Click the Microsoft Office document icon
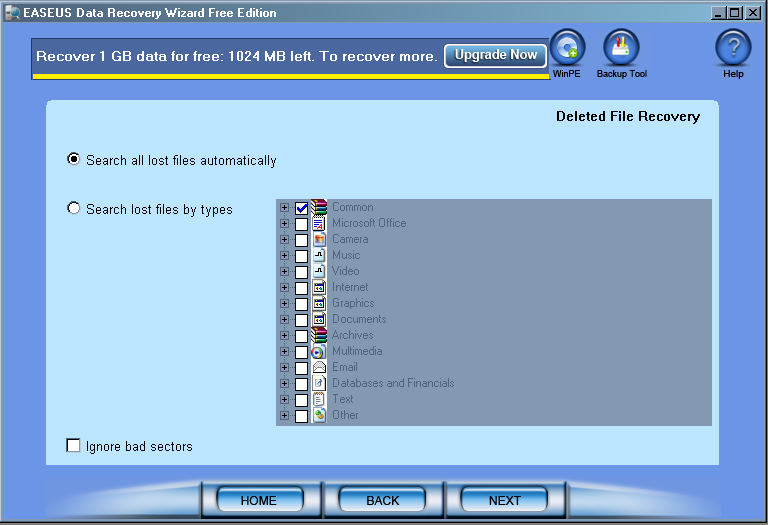Viewport: 768px width, 525px height. (319, 224)
